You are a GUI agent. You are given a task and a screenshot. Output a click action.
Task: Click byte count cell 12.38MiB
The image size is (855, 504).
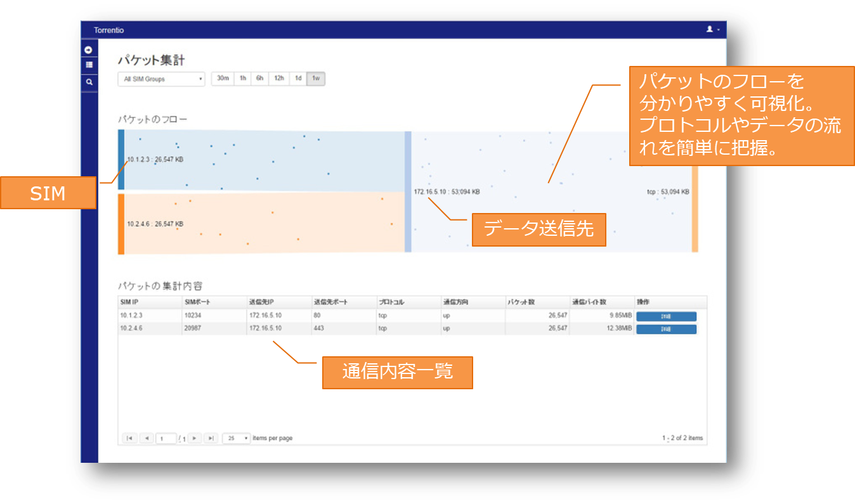click(603, 328)
